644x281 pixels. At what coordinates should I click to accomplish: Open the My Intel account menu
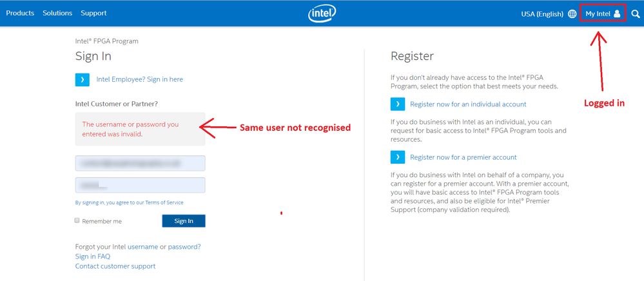603,14
